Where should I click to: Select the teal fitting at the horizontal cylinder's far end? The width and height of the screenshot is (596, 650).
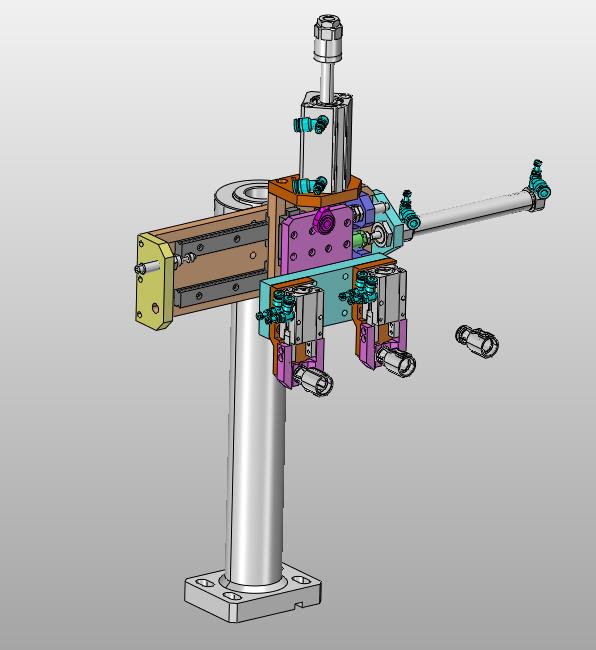pyautogui.click(x=540, y=179)
